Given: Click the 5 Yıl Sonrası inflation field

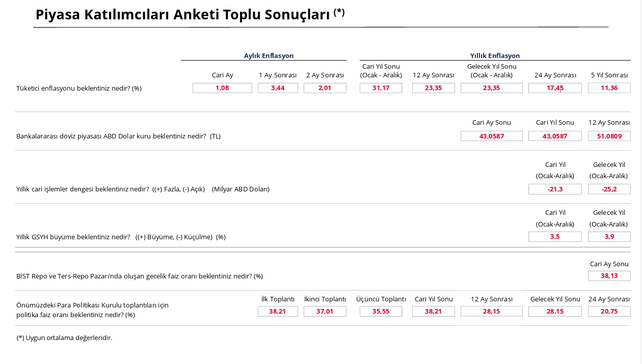Looking at the screenshot, I should 609,88.
